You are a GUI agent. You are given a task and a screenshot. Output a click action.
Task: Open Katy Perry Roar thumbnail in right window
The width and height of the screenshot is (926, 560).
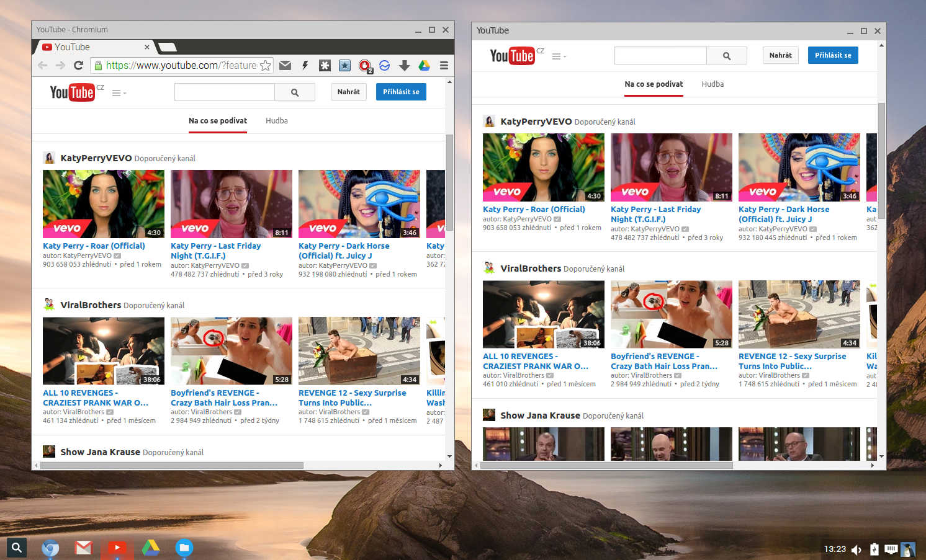[x=543, y=167]
